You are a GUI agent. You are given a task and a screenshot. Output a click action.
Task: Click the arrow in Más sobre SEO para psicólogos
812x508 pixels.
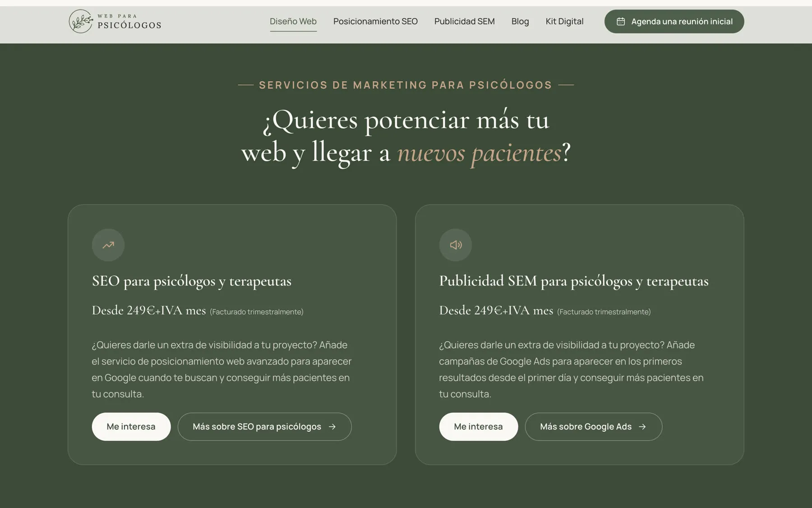(332, 427)
